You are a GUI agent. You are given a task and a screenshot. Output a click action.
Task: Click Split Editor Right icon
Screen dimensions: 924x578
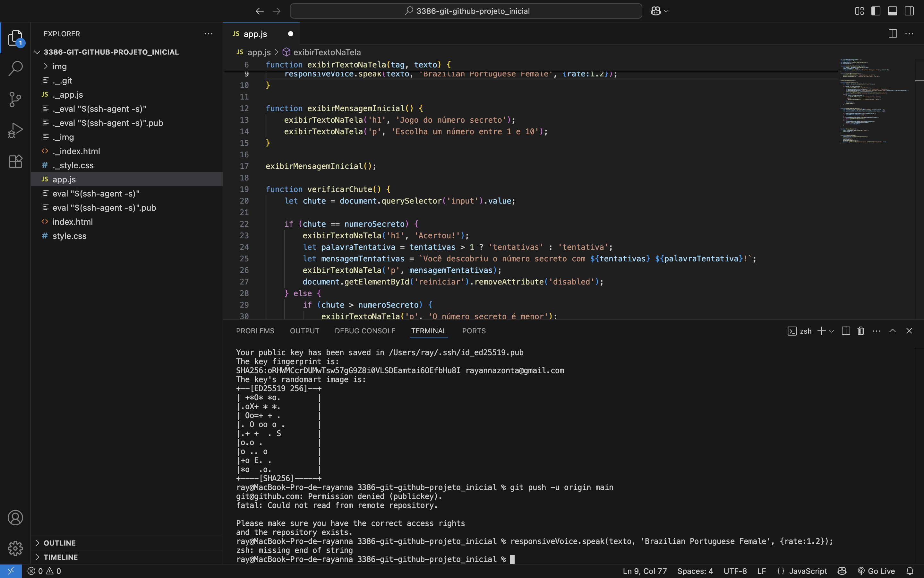(893, 34)
